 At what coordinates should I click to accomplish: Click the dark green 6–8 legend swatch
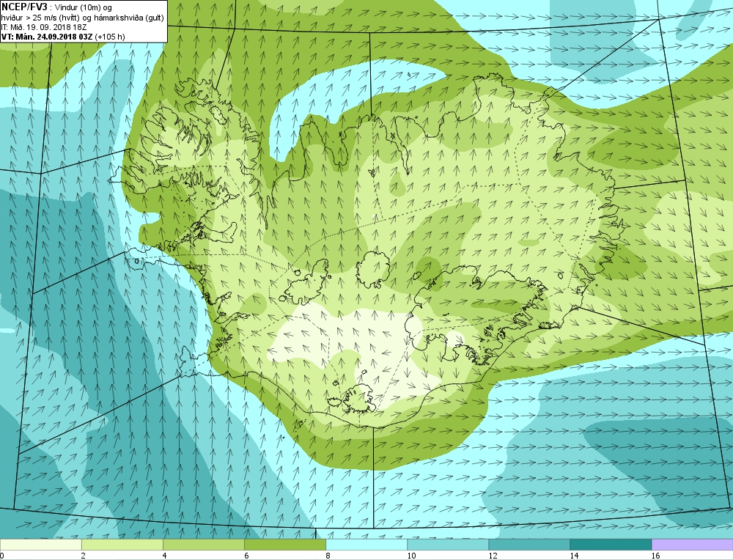pos(284,545)
